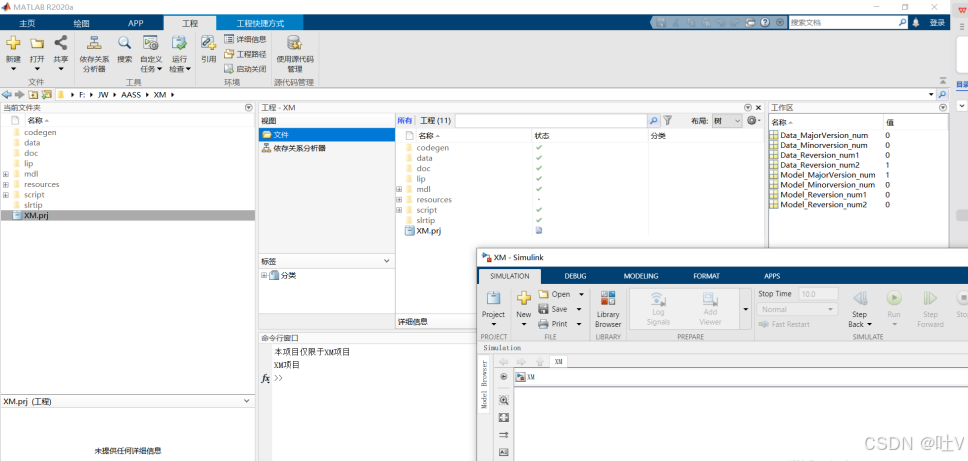Click the 运行检查 icon
The image size is (968, 461).
pos(180,43)
